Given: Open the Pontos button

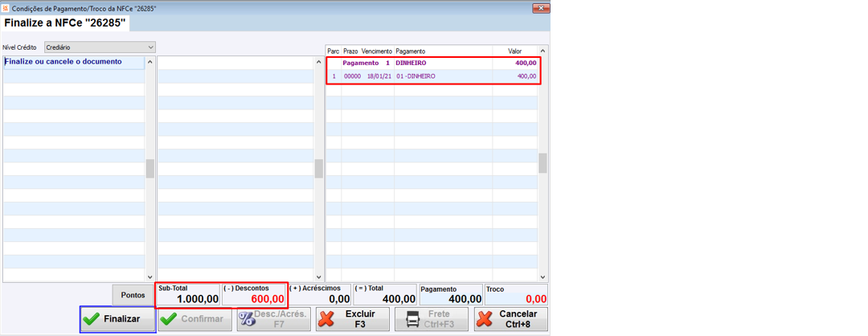Looking at the screenshot, I should [133, 295].
